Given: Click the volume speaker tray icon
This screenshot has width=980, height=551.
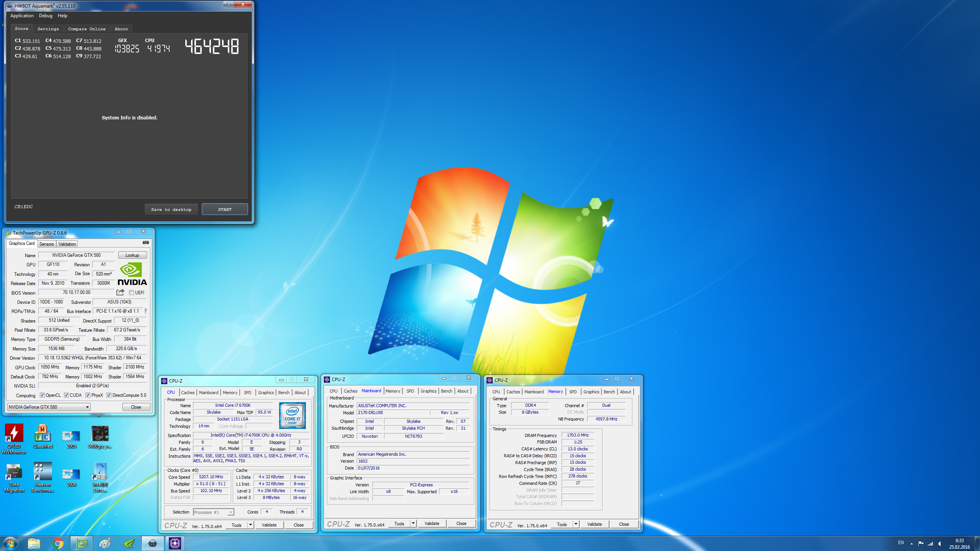Looking at the screenshot, I should 940,543.
